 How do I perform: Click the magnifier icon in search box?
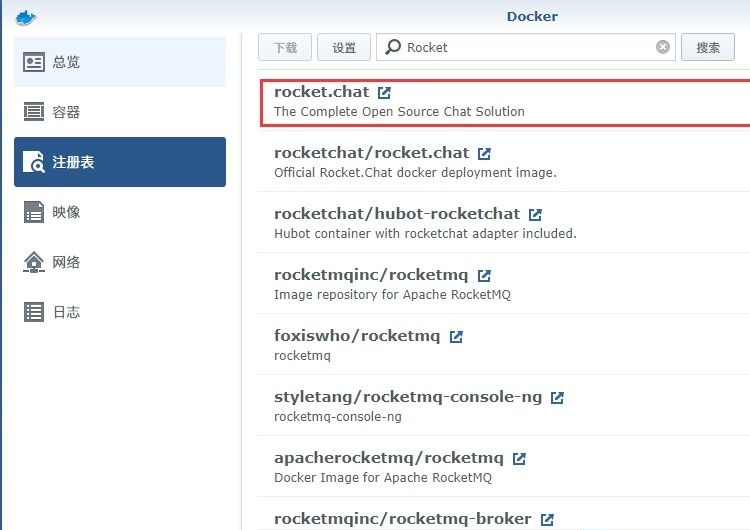coord(393,47)
